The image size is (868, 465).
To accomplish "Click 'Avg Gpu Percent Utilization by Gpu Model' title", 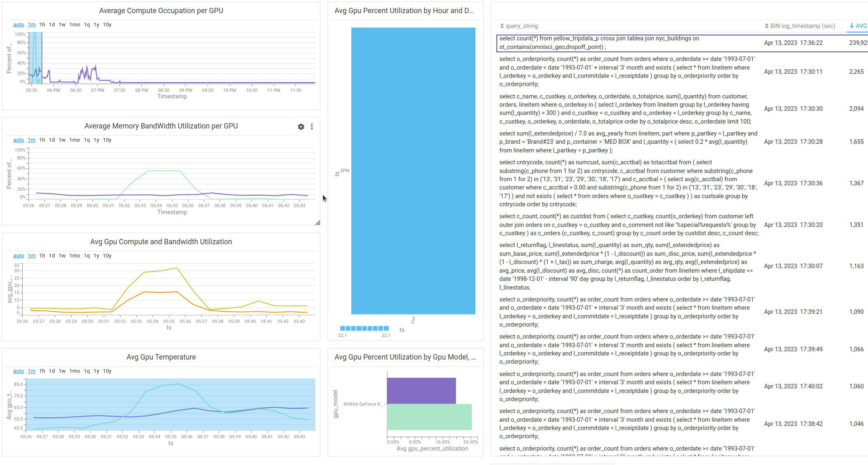I will click(405, 357).
